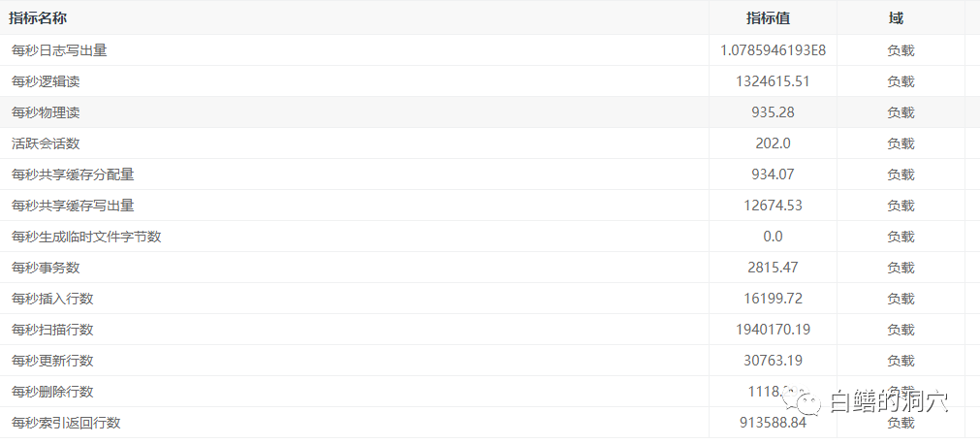Click the 每秒插入行数 metric name
Image resolution: width=980 pixels, height=444 pixels.
click(x=52, y=299)
